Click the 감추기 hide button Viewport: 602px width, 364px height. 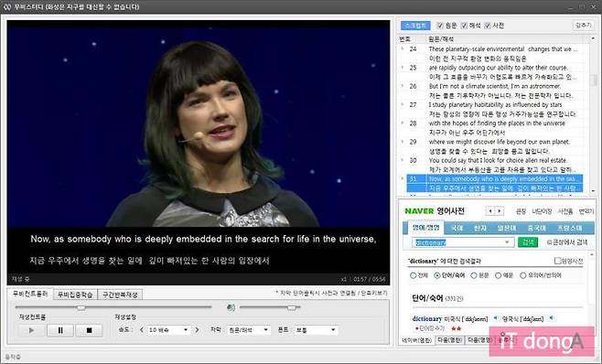[x=583, y=26]
